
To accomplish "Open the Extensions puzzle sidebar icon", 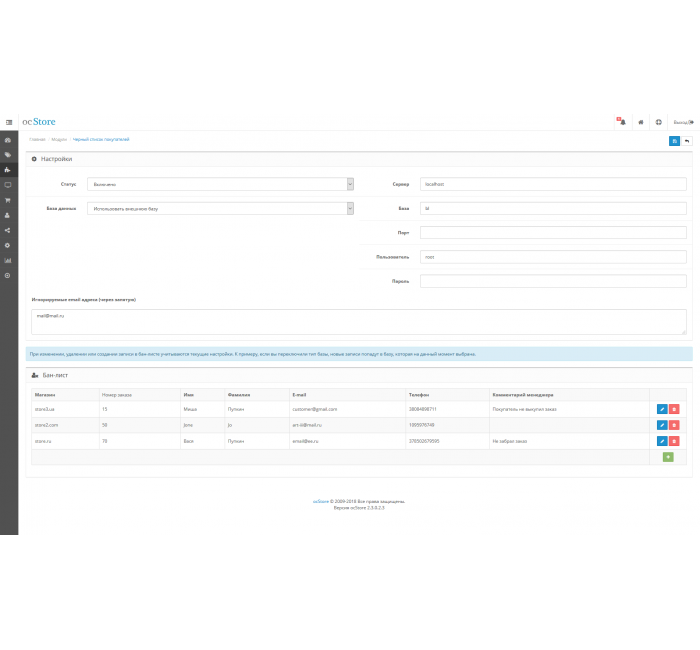I will [8, 170].
